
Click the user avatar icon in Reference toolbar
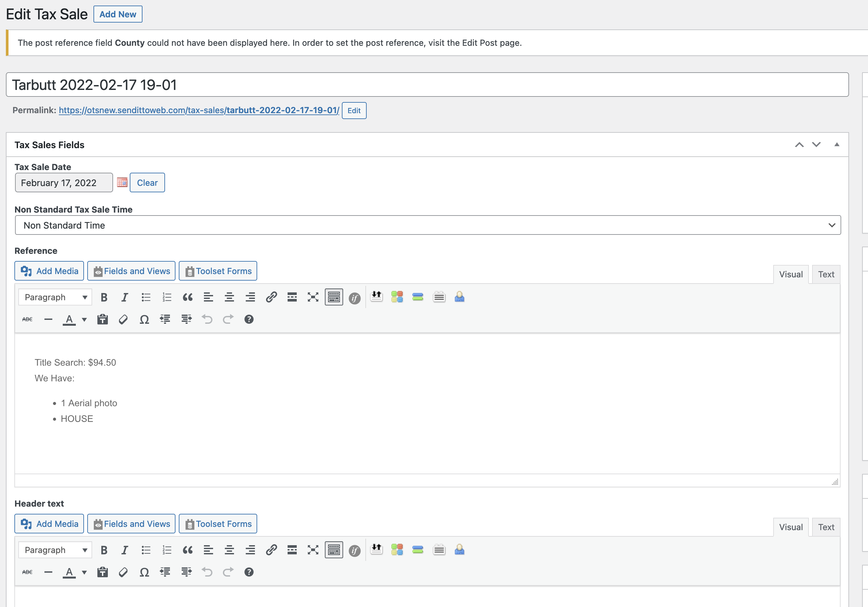click(x=459, y=297)
